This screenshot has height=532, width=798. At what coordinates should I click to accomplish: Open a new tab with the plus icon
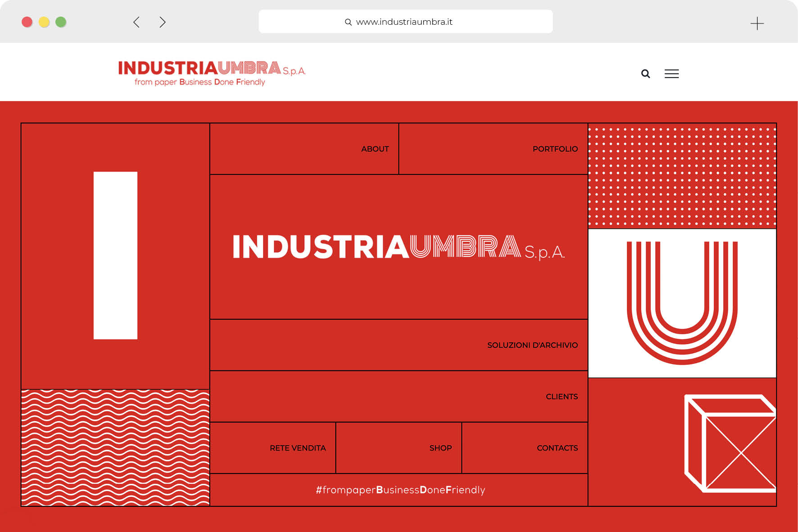(x=757, y=23)
